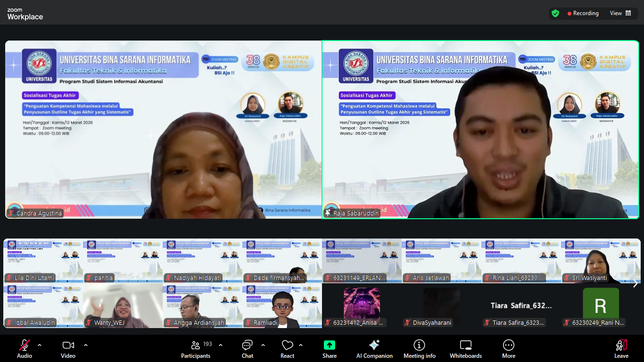Click the red Leave button
The height and width of the screenshot is (362, 644).
(x=621, y=348)
